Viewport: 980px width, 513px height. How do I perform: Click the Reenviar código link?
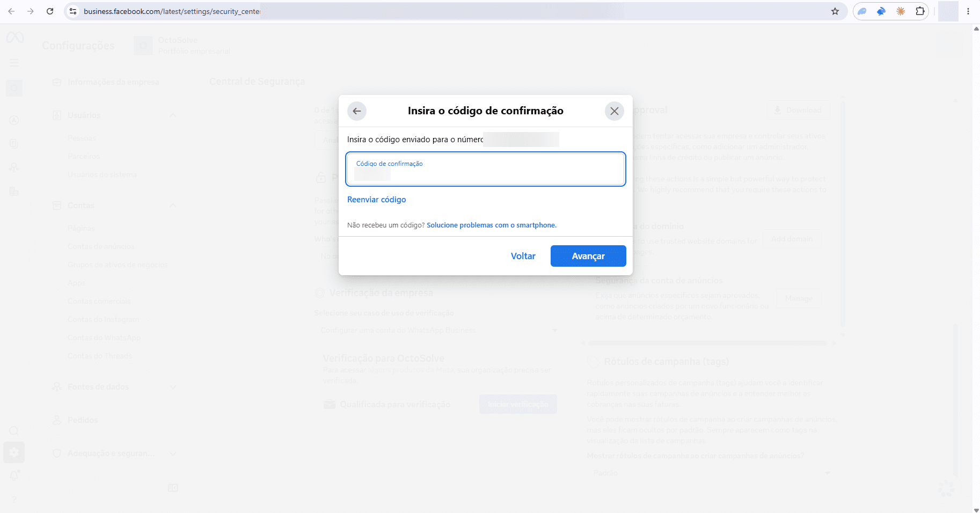pyautogui.click(x=377, y=200)
